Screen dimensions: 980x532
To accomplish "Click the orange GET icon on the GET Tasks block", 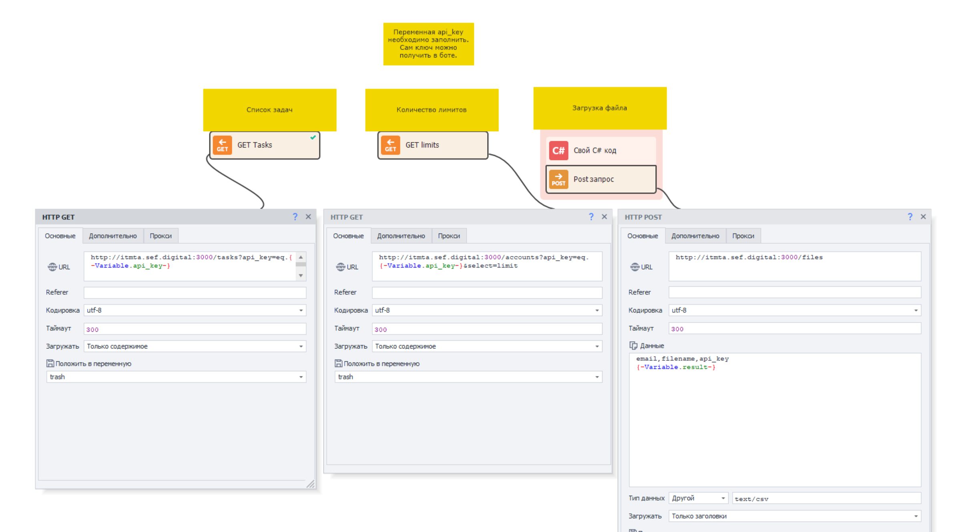I will [222, 145].
